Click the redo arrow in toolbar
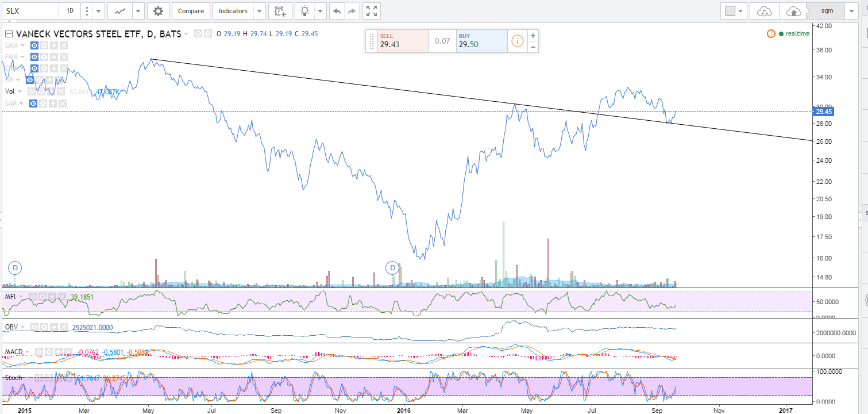868x414 pixels. pyautogui.click(x=352, y=11)
